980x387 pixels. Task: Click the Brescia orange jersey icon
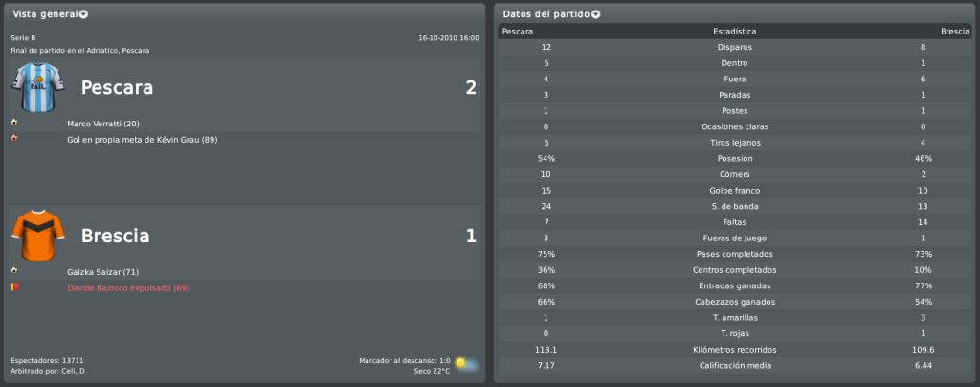coord(38,235)
